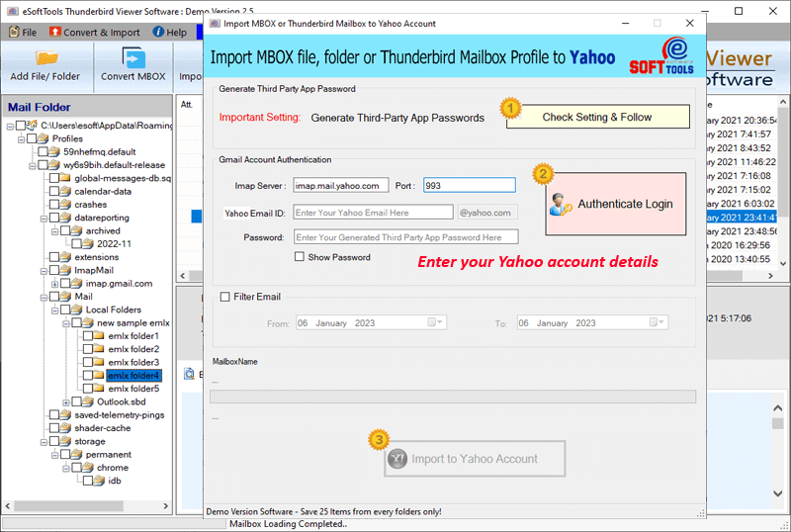Click the File menu icon

coord(14,32)
